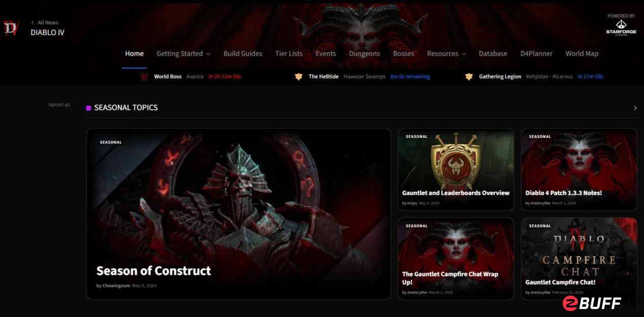644x317 pixels.
Task: Open Diablo 4 Patch 1.3.3 Notes card
Action: click(x=579, y=169)
